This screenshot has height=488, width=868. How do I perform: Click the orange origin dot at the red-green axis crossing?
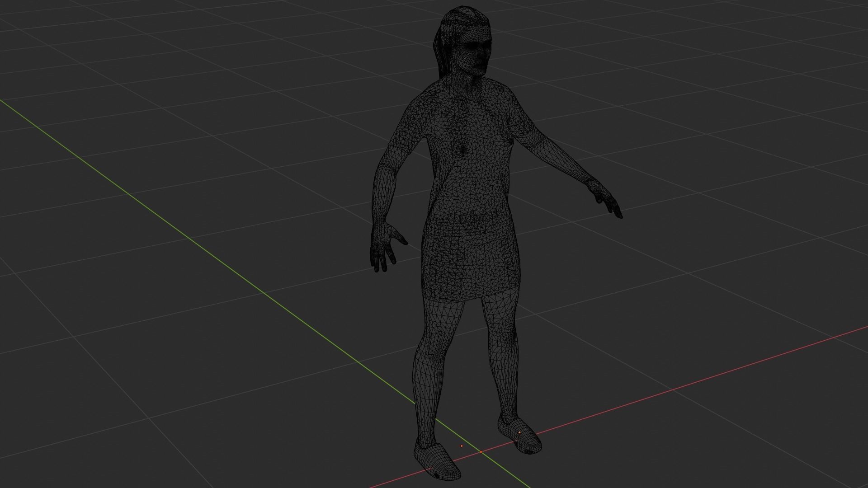(481, 452)
